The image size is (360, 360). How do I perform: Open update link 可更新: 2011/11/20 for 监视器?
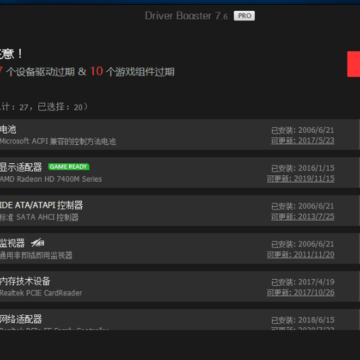[301, 254]
